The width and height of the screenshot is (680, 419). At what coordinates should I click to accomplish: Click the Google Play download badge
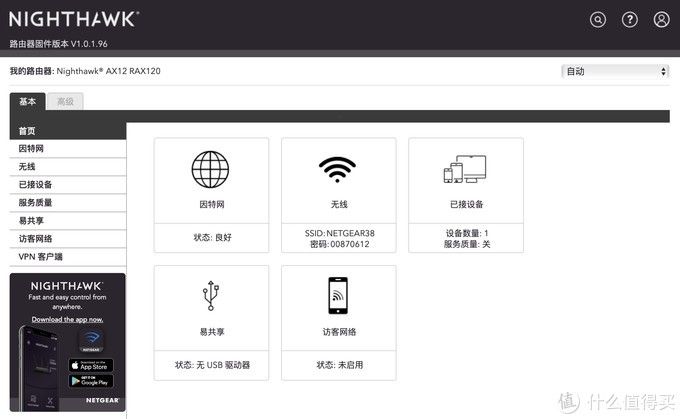(91, 381)
